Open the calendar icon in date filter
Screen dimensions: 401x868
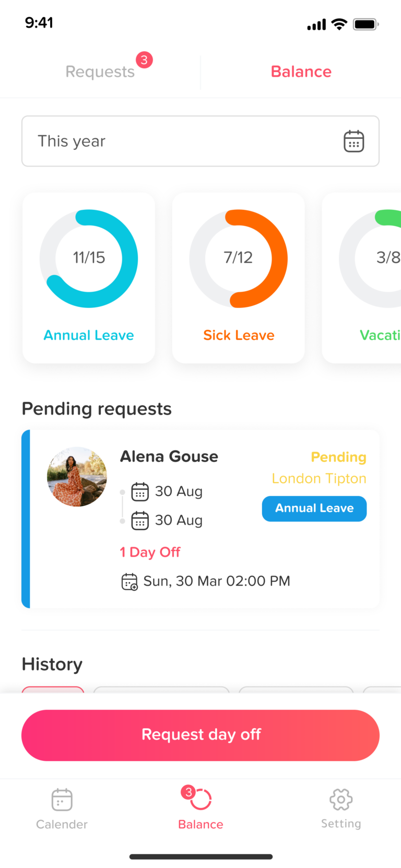(353, 141)
